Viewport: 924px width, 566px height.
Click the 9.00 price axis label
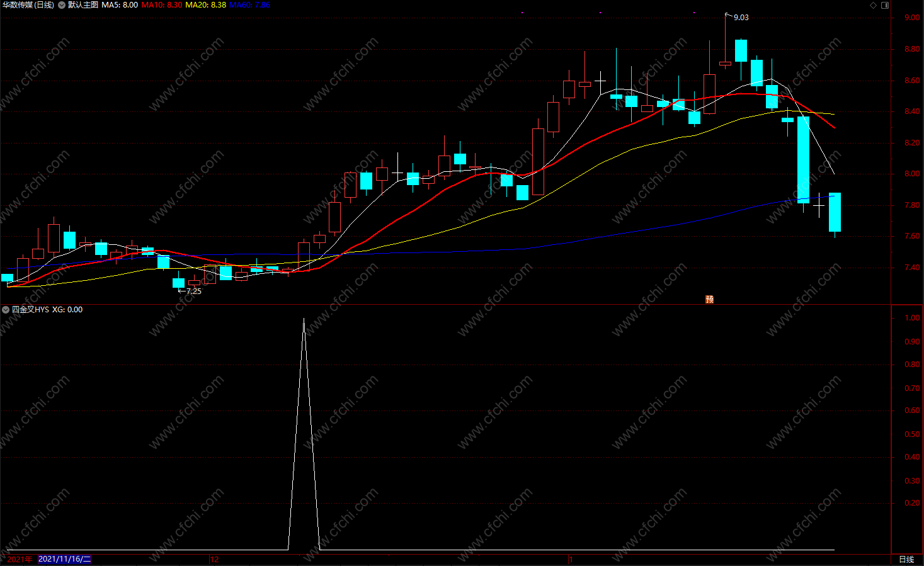click(x=912, y=18)
